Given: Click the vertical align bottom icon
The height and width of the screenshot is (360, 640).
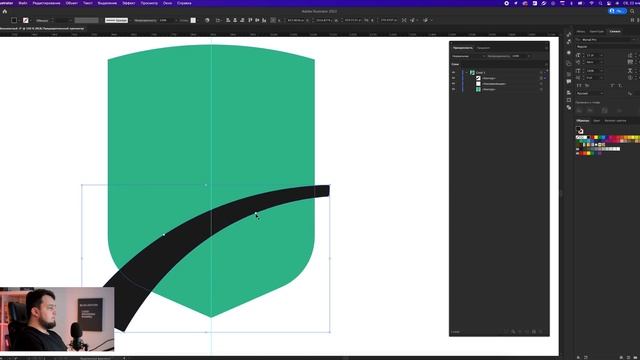Looking at the screenshot, I should pyautogui.click(x=264, y=20).
